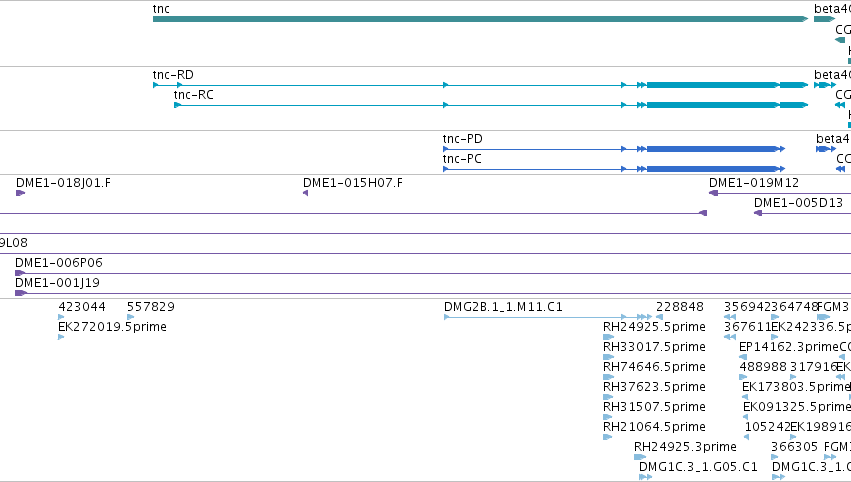The height and width of the screenshot is (482, 851).
Task: Click the DME1-001J19 arrow glyph
Action: click(x=21, y=293)
